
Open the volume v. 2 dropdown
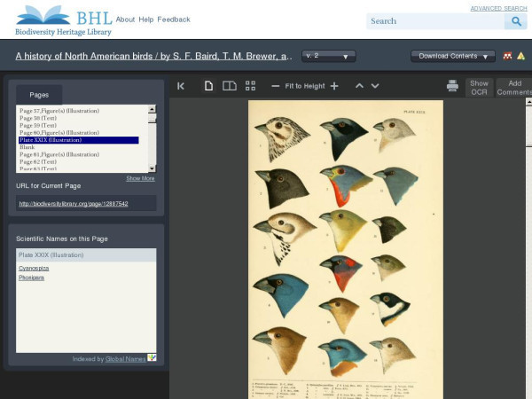tap(328, 57)
